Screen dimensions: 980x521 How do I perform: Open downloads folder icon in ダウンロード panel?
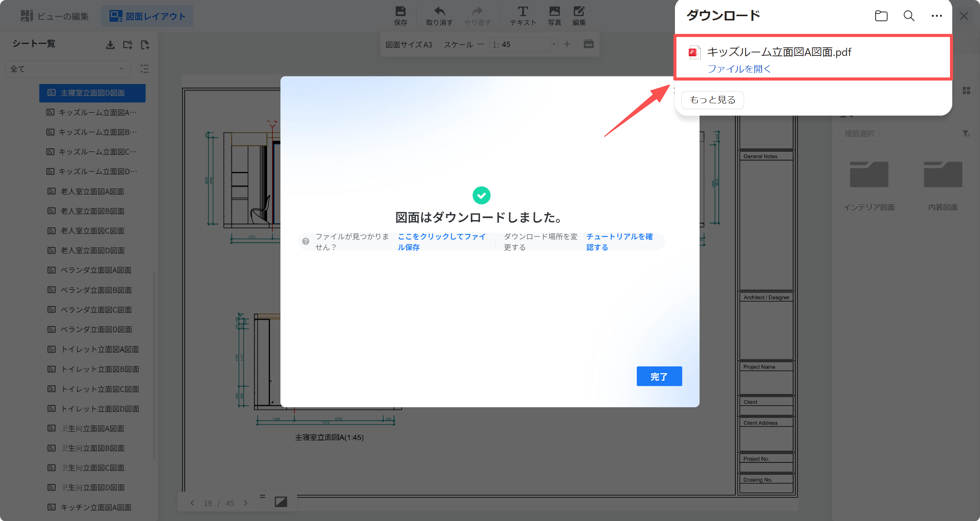[x=881, y=16]
